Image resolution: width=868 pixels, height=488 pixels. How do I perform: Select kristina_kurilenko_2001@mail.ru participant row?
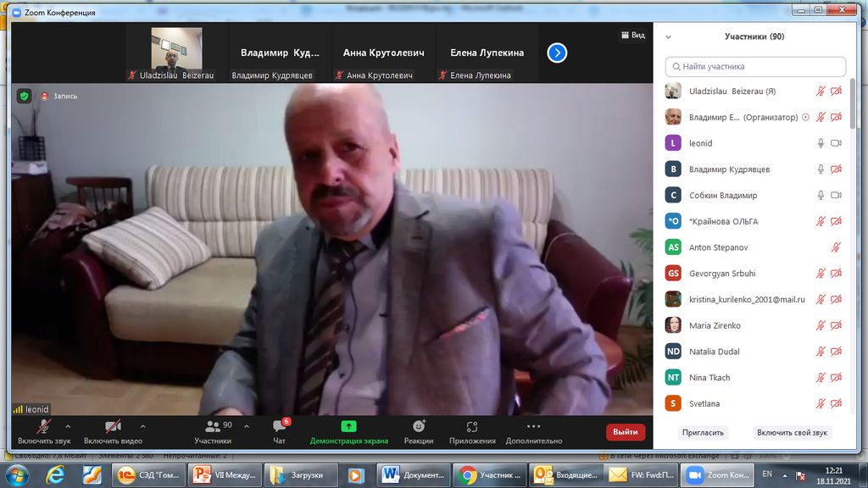(755, 299)
